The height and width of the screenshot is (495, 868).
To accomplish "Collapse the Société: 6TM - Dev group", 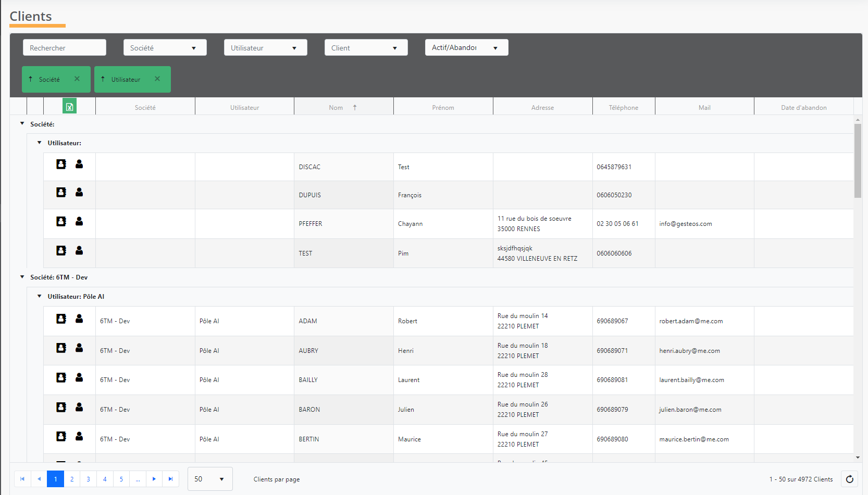I will coord(22,277).
